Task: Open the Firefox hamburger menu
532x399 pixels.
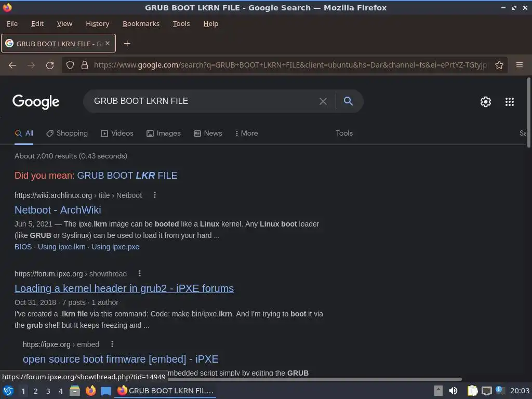Action: (520, 65)
